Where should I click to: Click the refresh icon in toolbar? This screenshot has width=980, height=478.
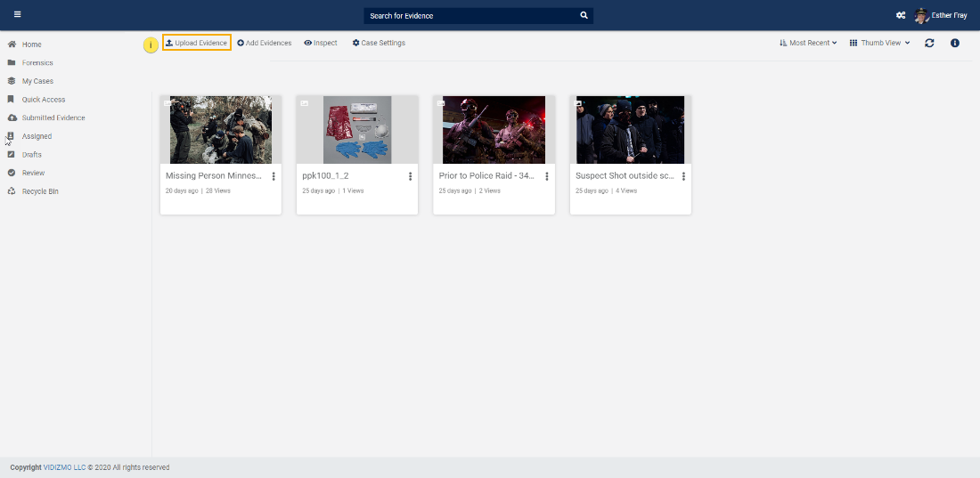[929, 43]
